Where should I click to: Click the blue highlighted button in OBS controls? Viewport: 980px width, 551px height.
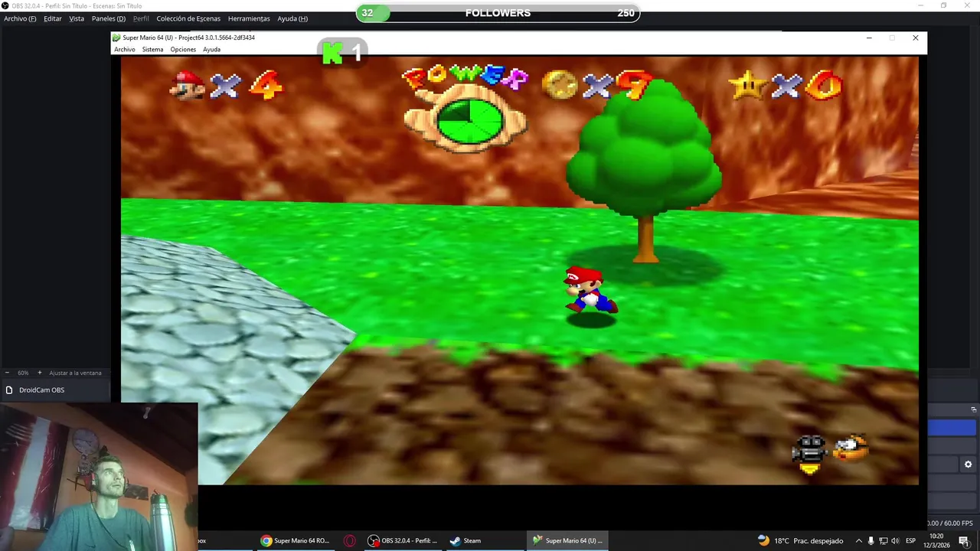(953, 428)
